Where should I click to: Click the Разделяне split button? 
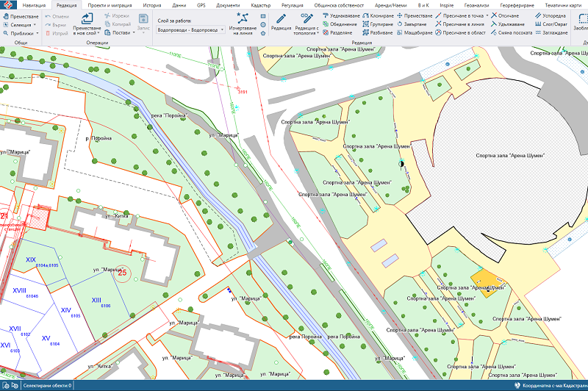coord(340,33)
